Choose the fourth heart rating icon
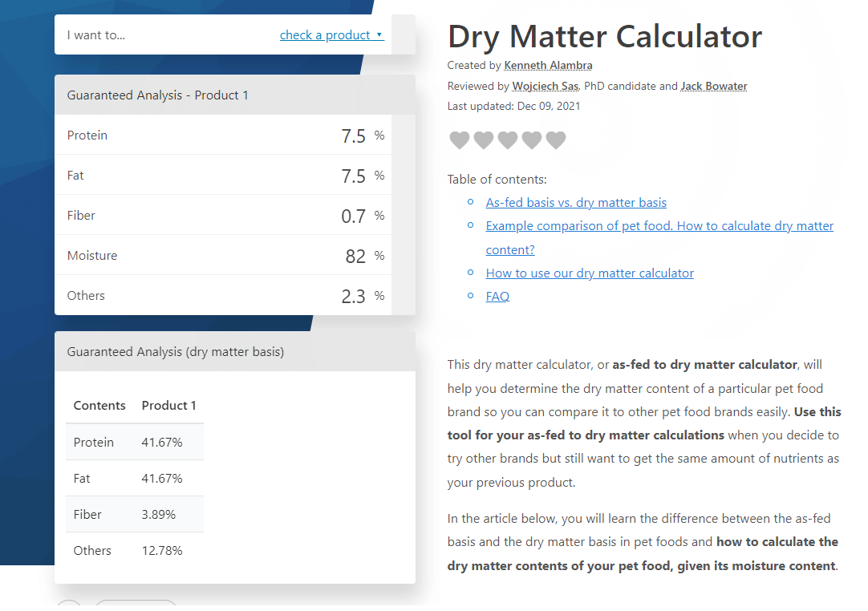 click(531, 140)
